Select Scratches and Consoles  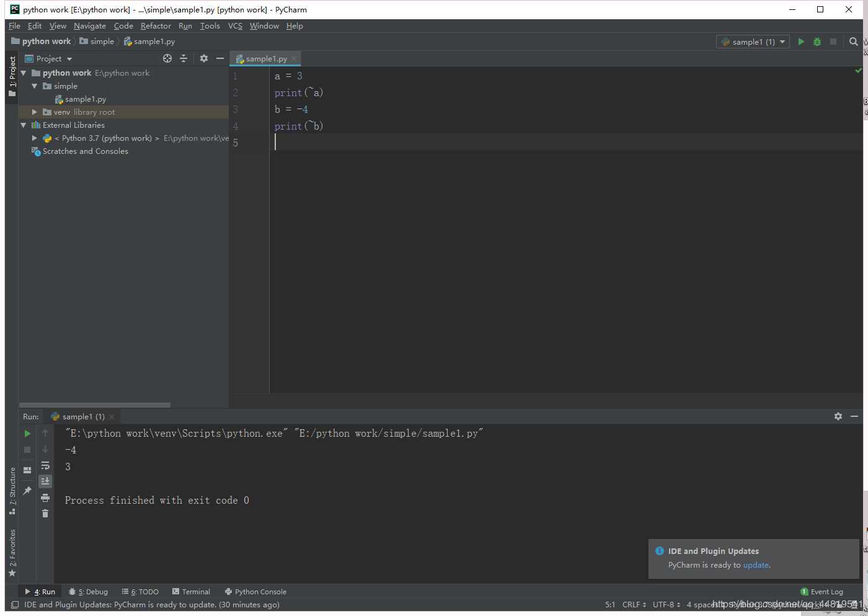86,151
